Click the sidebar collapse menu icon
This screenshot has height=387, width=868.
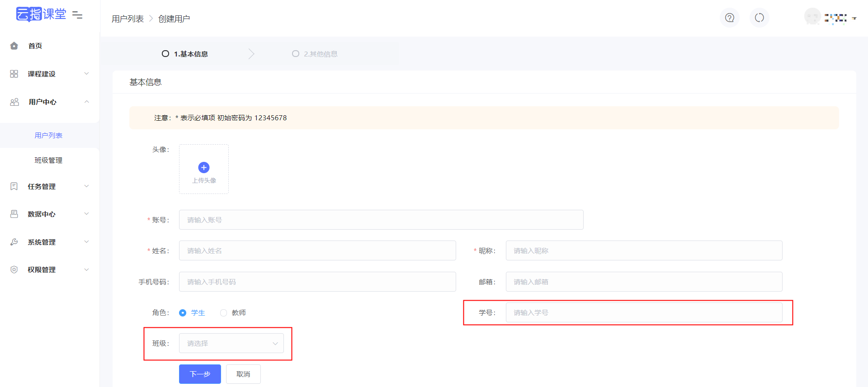[x=77, y=15]
